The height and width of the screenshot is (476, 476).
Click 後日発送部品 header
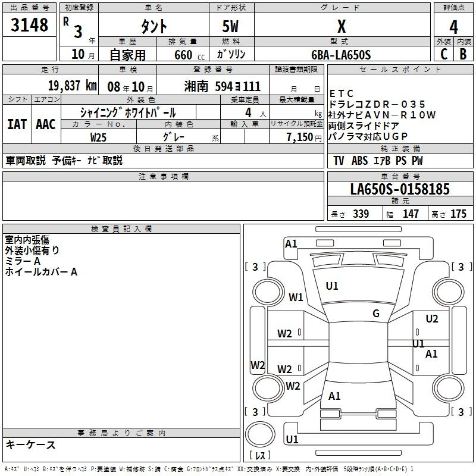[163, 148]
